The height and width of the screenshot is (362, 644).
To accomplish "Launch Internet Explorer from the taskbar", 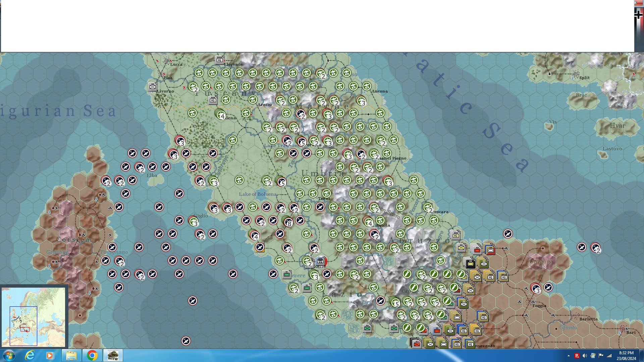I will pyautogui.click(x=30, y=355).
